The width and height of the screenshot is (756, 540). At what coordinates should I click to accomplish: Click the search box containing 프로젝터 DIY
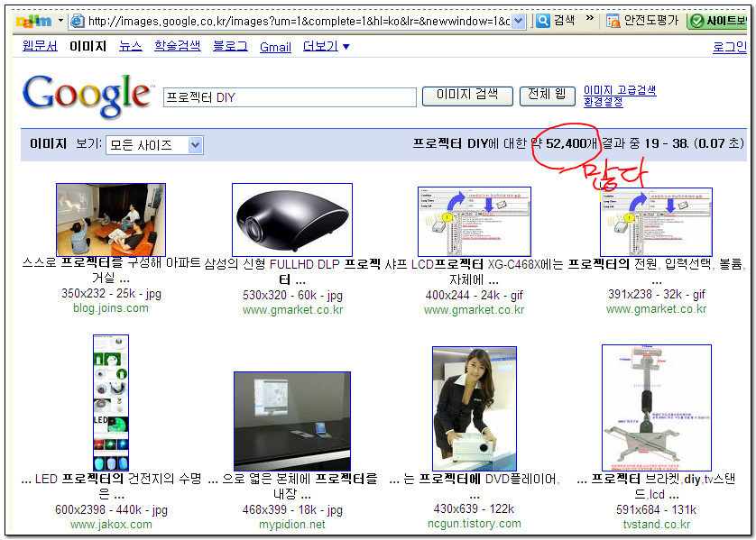pyautogui.click(x=290, y=97)
